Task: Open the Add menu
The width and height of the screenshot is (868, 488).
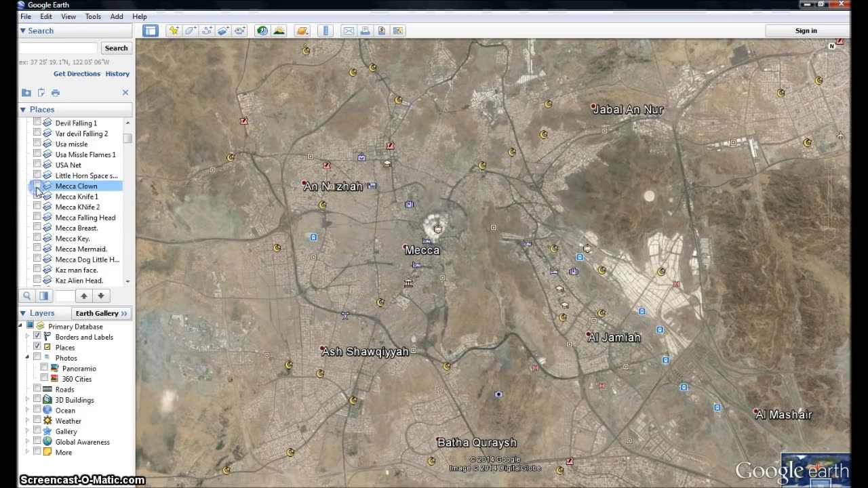Action: [x=117, y=16]
